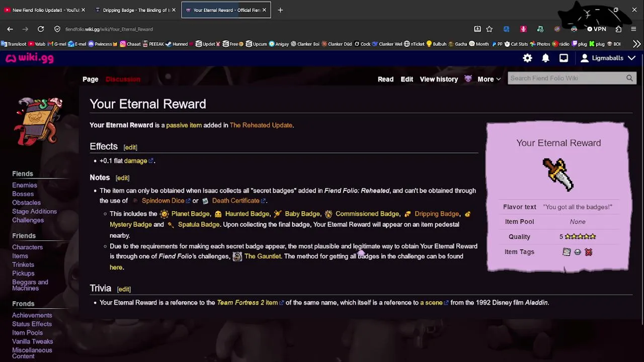Viewport: 644px width, 362px height.
Task: Open the Transloot bookmark
Action: point(14,44)
